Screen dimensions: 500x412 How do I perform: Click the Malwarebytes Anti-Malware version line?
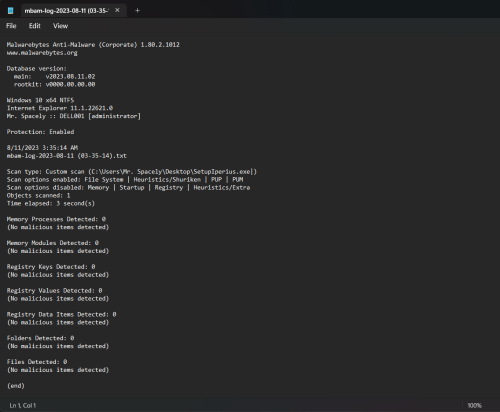pos(93,45)
